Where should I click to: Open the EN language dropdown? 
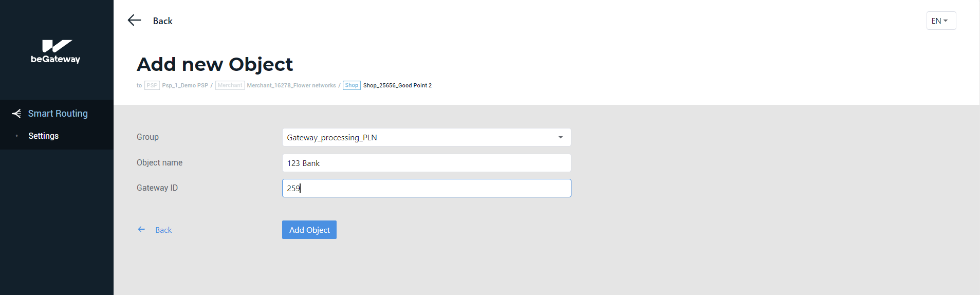click(940, 21)
